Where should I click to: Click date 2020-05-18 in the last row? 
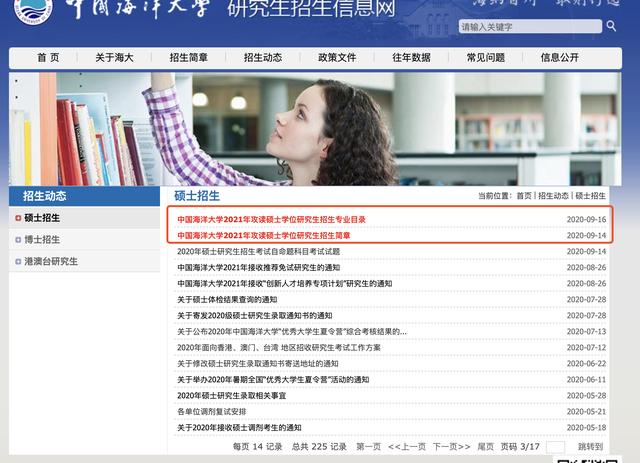586,427
